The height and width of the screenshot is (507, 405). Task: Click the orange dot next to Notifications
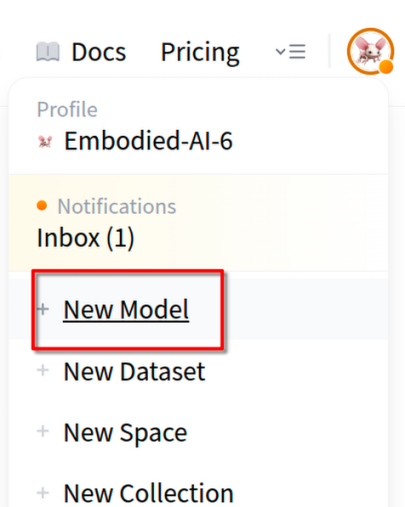(42, 205)
